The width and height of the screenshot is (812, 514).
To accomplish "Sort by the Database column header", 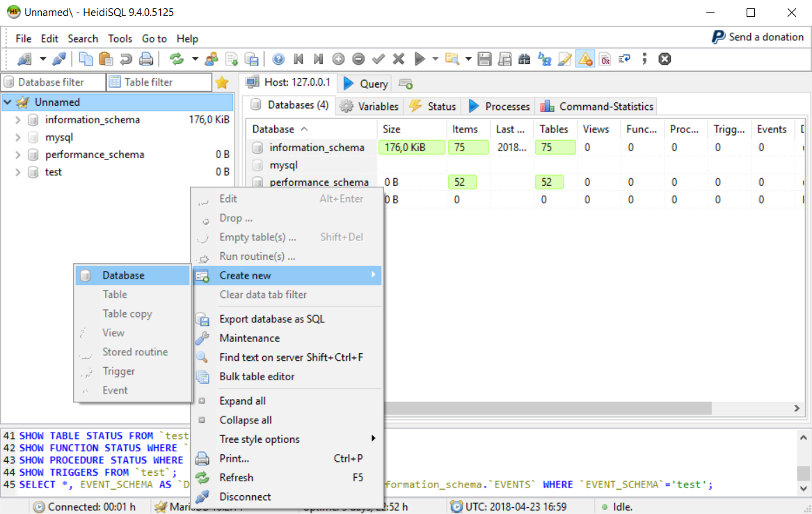I will (312, 129).
